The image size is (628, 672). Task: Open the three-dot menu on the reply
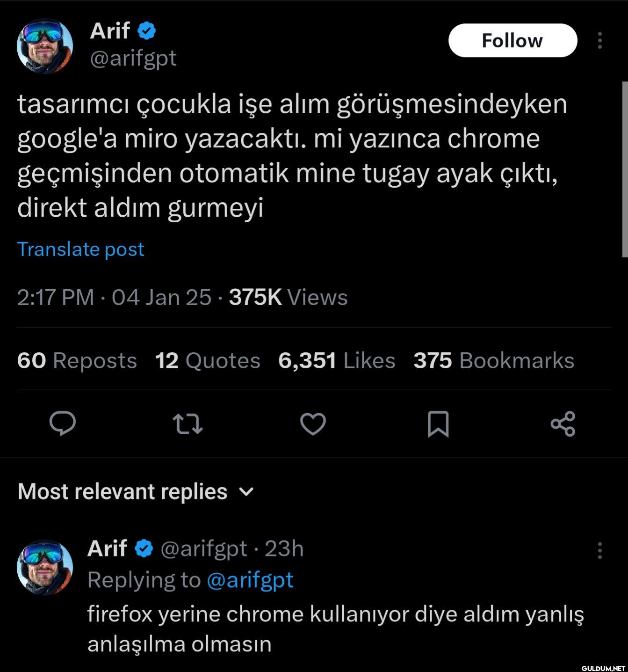pos(599,551)
